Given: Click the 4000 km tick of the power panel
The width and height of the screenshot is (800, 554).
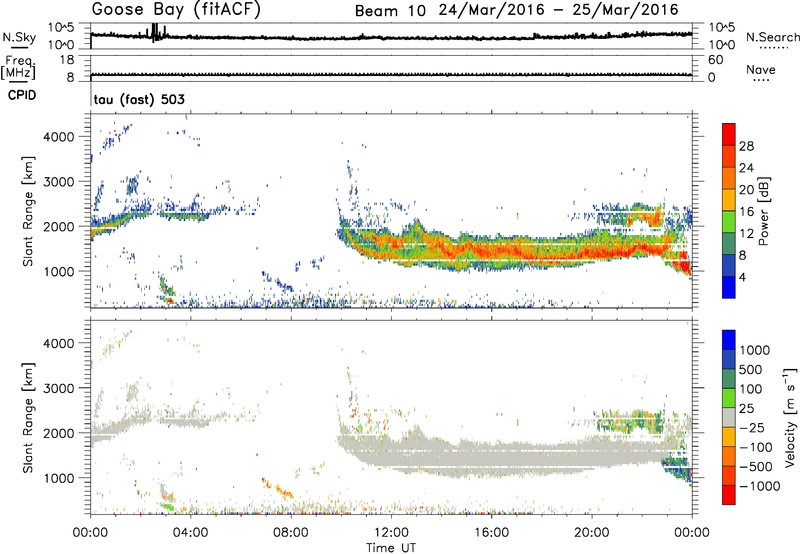Looking at the screenshot, I should pyautogui.click(x=59, y=137).
